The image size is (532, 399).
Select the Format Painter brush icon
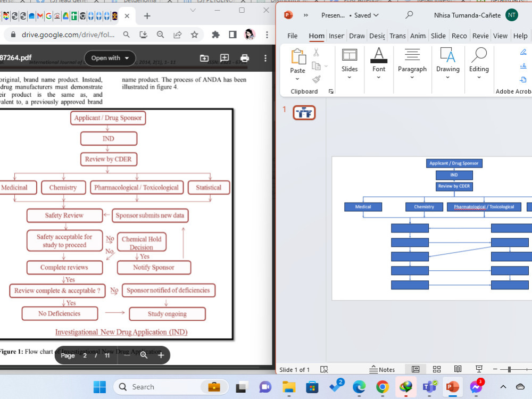coord(316,79)
